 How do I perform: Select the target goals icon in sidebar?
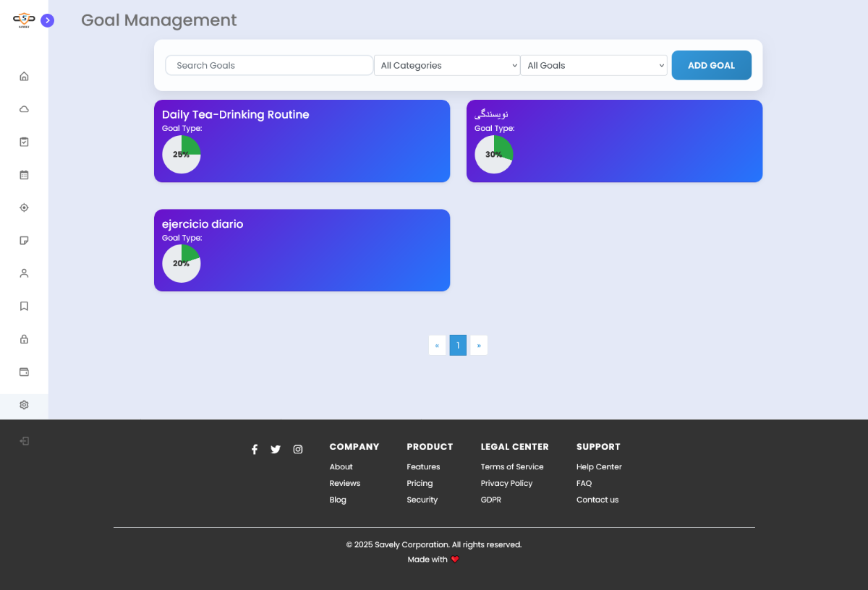(x=24, y=208)
